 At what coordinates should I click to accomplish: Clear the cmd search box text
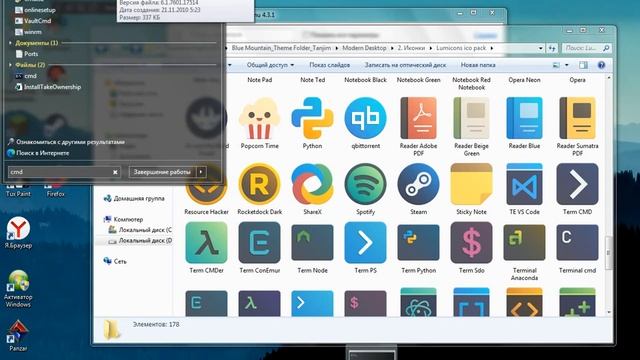point(115,172)
